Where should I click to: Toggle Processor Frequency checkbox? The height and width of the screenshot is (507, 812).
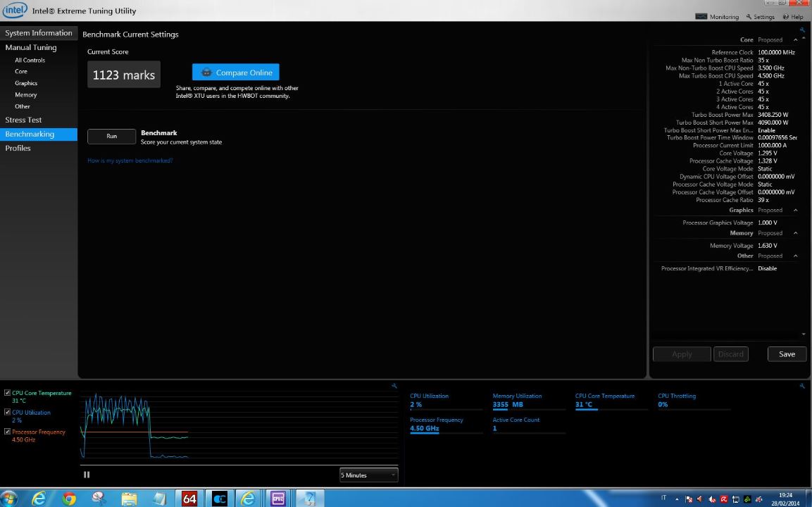tap(7, 432)
